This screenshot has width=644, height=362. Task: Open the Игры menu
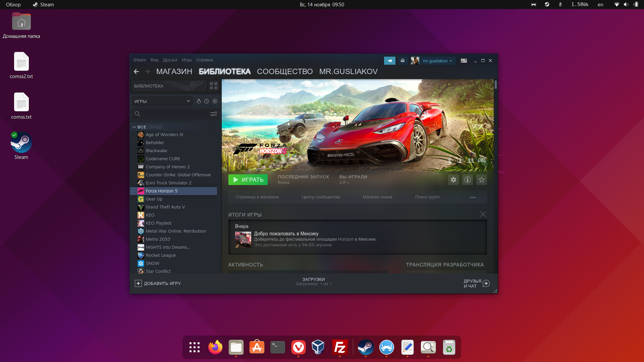point(187,60)
